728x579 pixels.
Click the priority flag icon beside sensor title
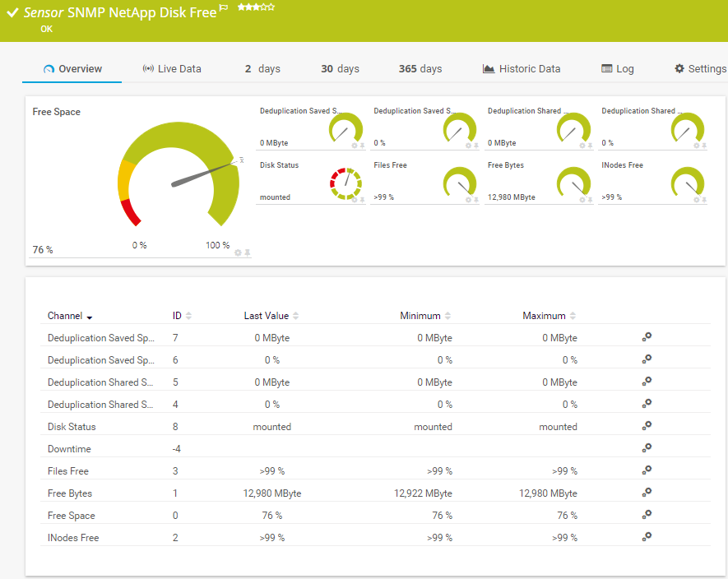click(x=224, y=10)
